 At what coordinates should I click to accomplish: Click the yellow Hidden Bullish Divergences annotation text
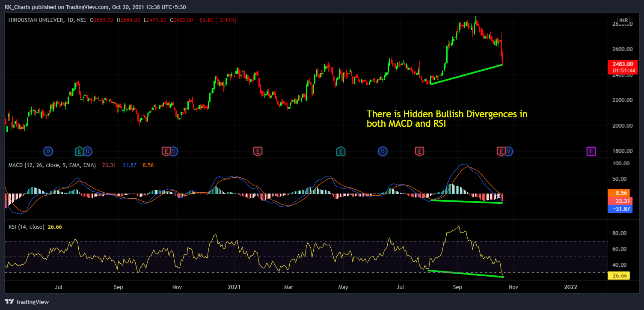tap(447, 119)
